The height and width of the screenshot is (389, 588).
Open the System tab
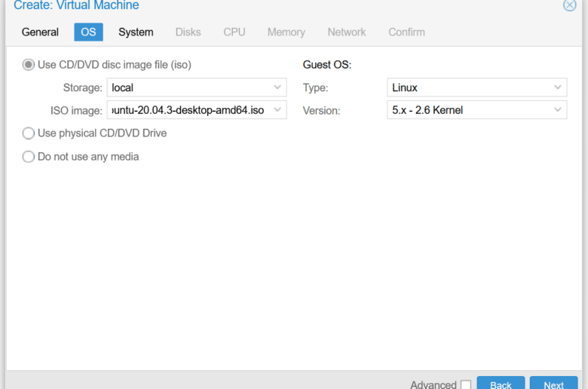136,32
